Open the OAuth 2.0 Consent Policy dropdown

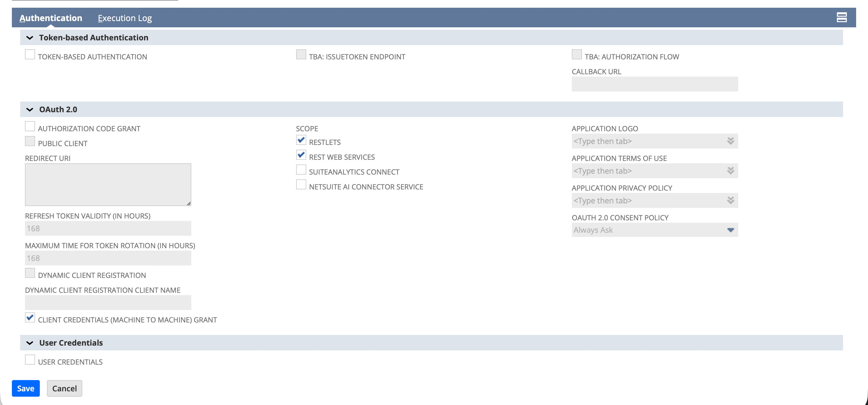pyautogui.click(x=730, y=230)
